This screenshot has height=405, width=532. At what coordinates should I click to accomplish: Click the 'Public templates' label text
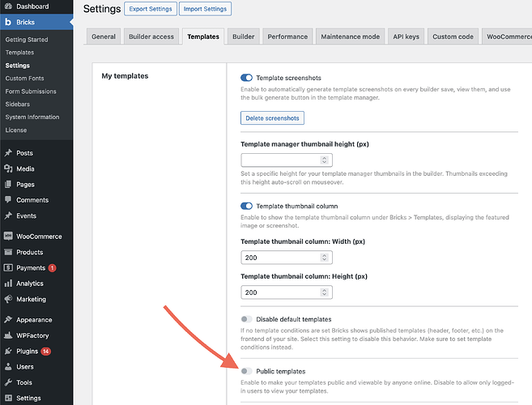pyautogui.click(x=281, y=371)
